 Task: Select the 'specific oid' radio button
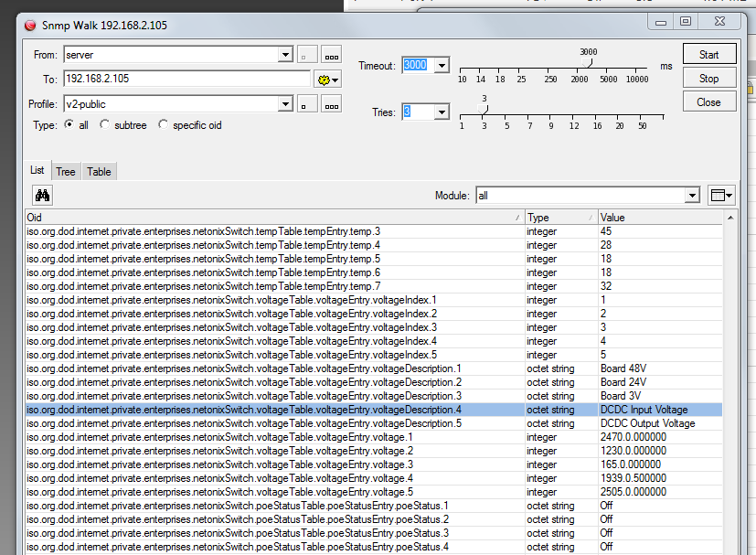click(x=164, y=125)
